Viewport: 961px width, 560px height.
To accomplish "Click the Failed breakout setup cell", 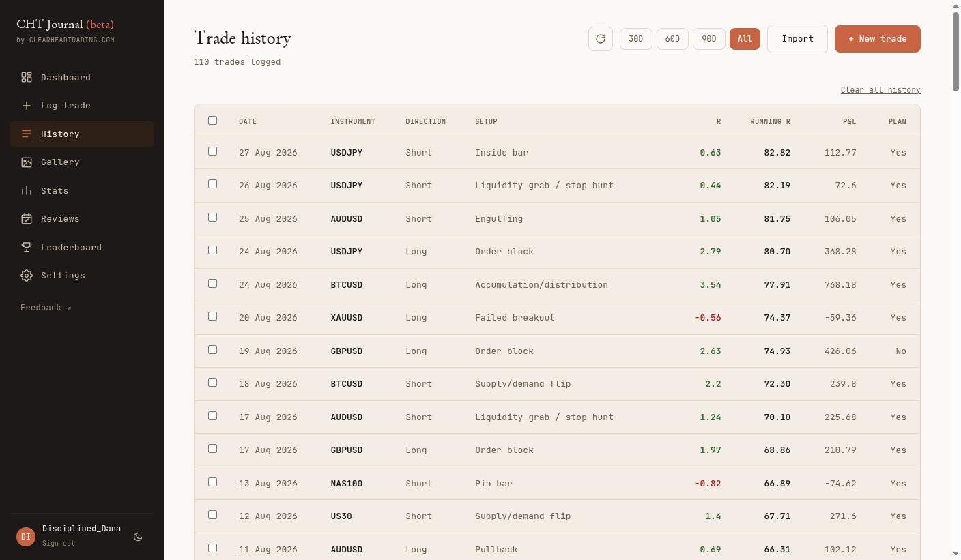I will click(x=515, y=318).
